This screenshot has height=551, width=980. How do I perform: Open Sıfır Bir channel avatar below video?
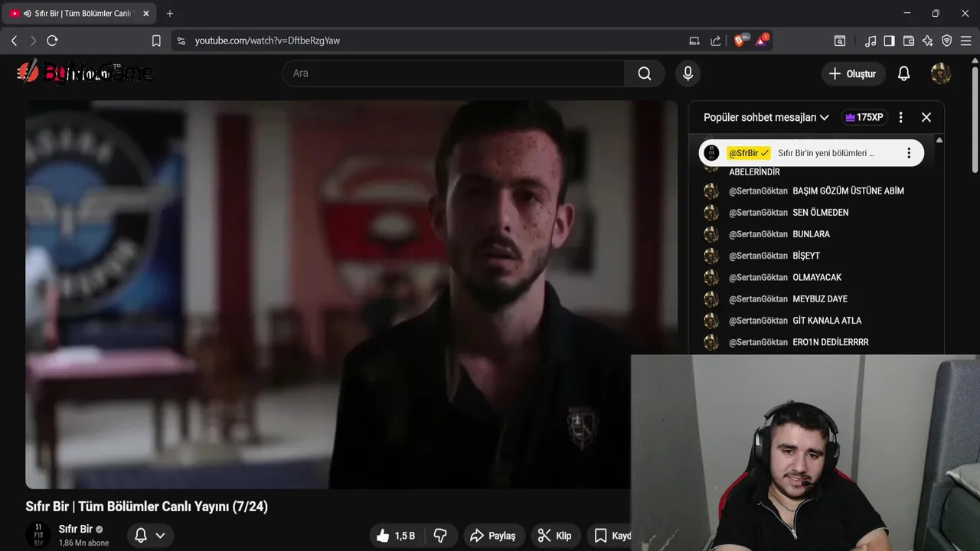(38, 535)
